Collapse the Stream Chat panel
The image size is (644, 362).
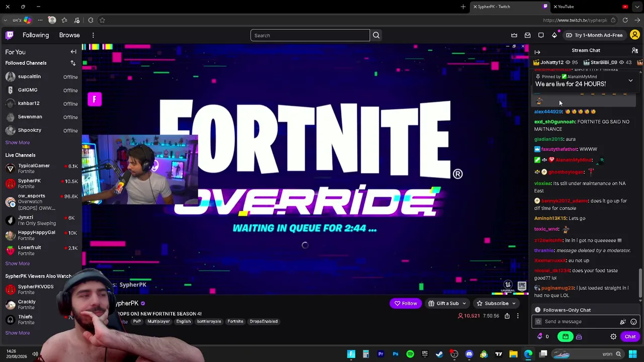537,52
